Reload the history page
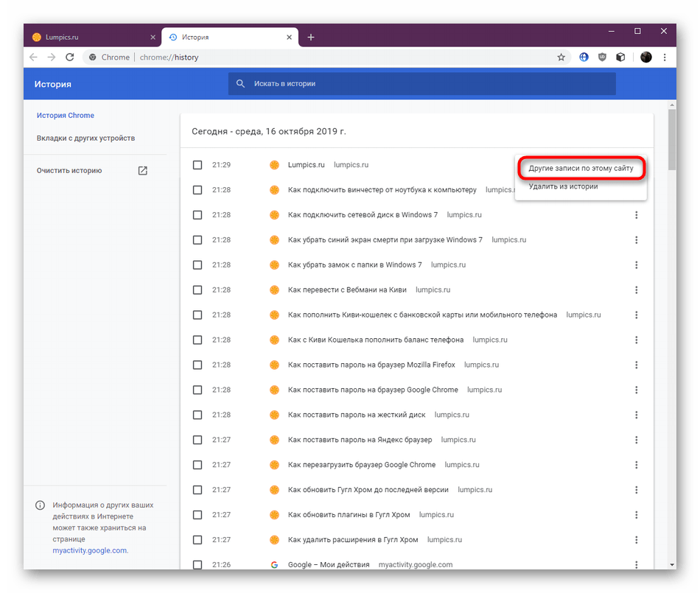The width and height of the screenshot is (700, 593). [x=70, y=57]
